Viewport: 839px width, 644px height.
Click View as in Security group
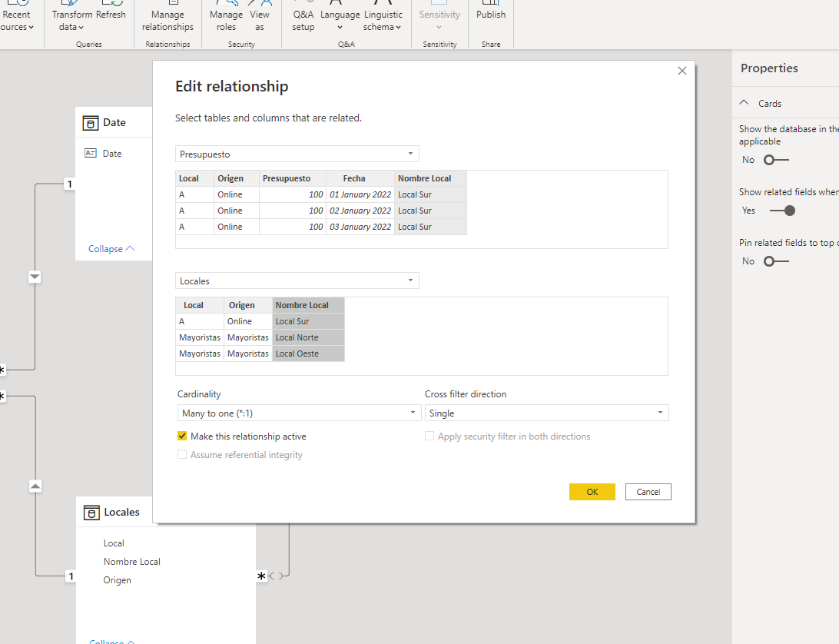click(x=260, y=20)
